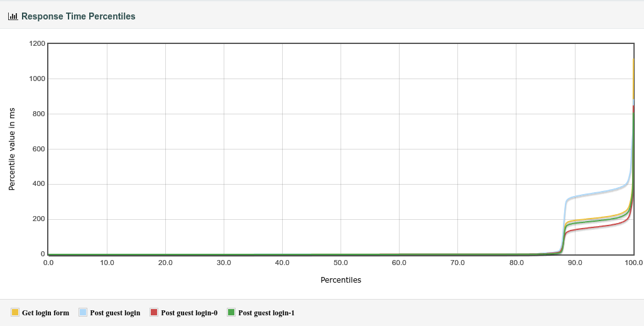The height and width of the screenshot is (326, 644).
Task: Toggle the Post guest login-0 red swatch
Action: [154, 312]
